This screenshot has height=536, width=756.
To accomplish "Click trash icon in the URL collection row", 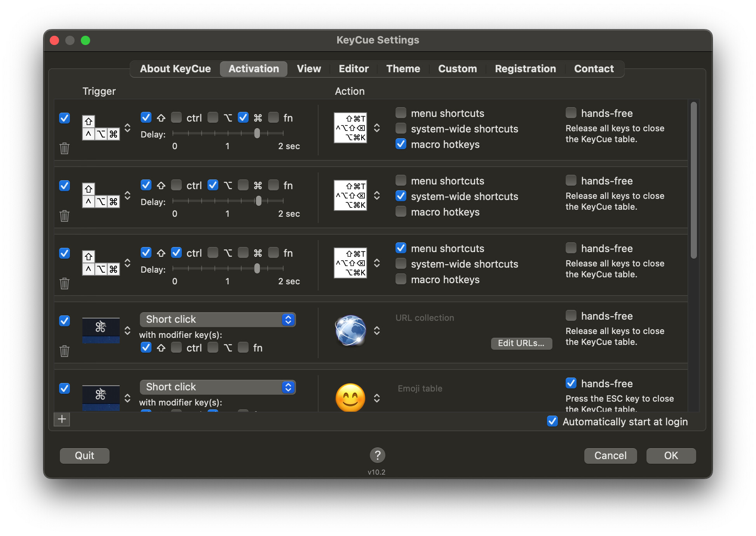I will (64, 351).
